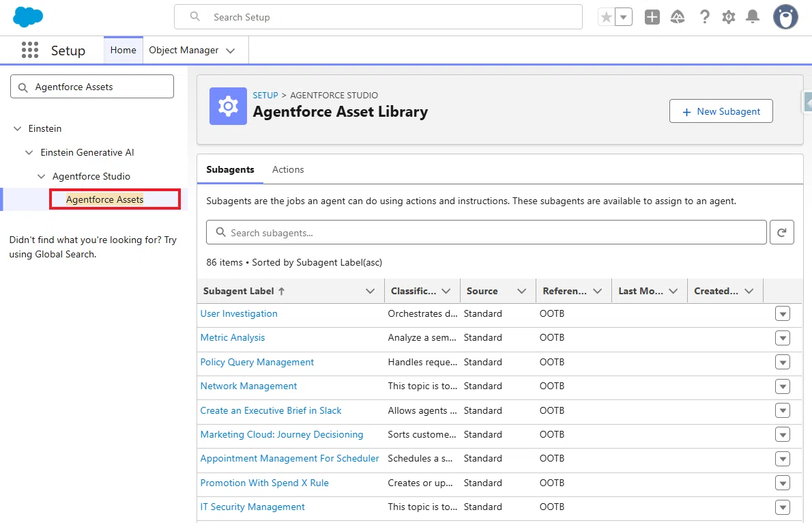812x523 pixels.
Task: Show row actions for Appointment Management For Scheduler
Action: (x=783, y=459)
